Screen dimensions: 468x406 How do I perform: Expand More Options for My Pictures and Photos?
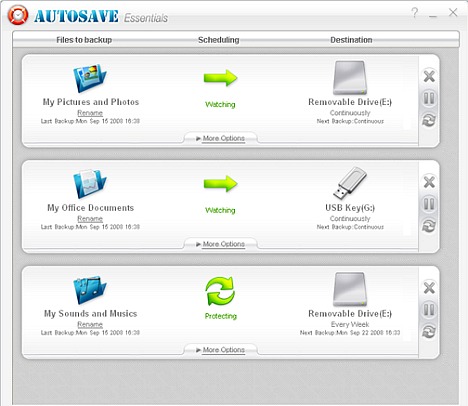click(x=220, y=138)
